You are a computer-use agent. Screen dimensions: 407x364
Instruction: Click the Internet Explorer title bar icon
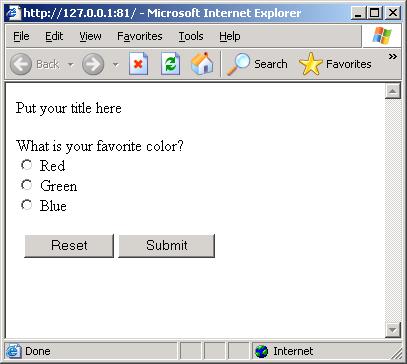(x=14, y=13)
